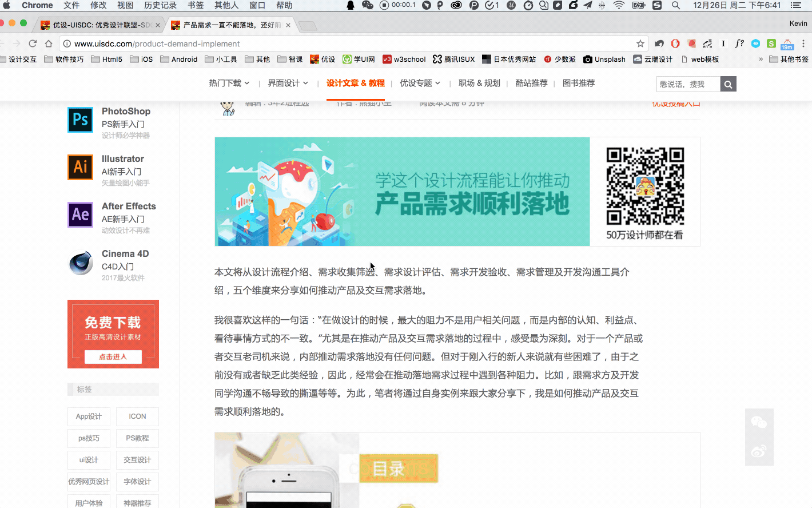Open Spotlight search in the menu bar

tap(676, 5)
